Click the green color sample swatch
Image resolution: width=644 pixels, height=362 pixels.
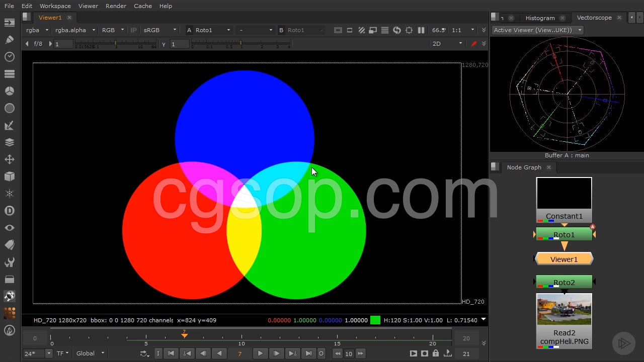pos(375,320)
